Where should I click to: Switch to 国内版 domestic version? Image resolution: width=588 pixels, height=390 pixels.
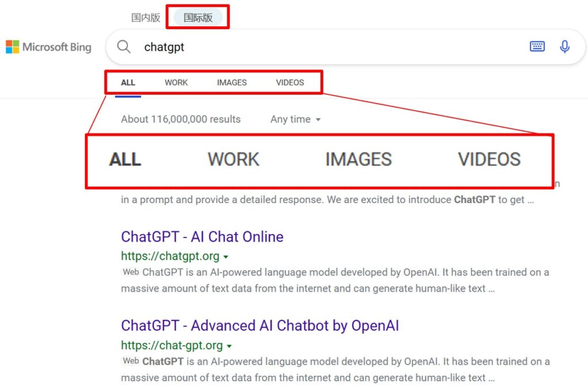point(146,17)
